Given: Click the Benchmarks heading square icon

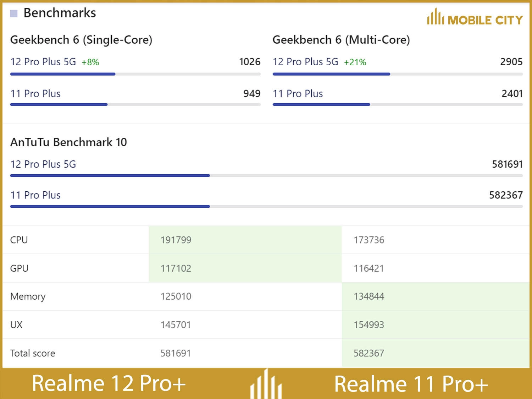Looking at the screenshot, I should click(x=14, y=13).
